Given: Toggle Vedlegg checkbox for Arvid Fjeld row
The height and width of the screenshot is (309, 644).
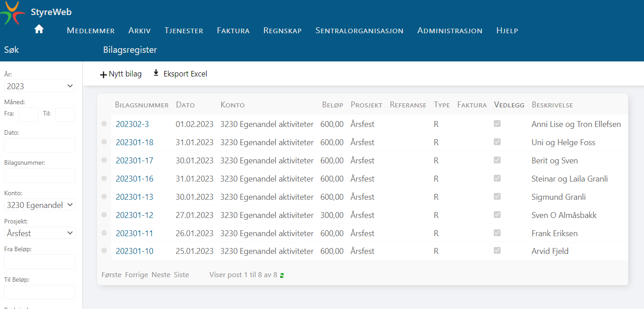Looking at the screenshot, I should [x=497, y=250].
